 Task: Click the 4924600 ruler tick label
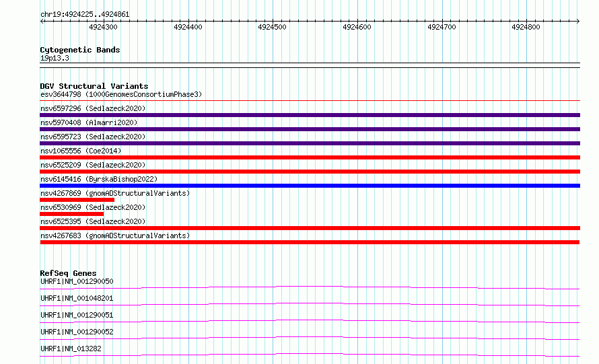(x=357, y=27)
